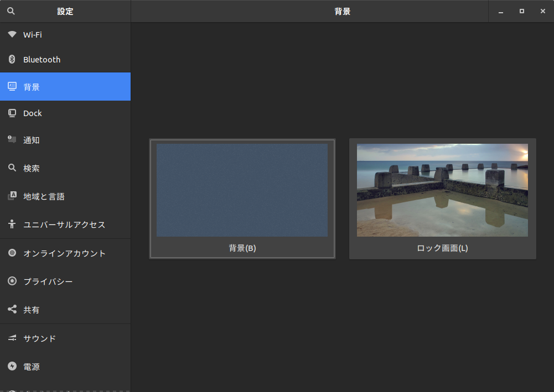The height and width of the screenshot is (392, 554).
Task: Go to 通知 settings
Action: tap(65, 140)
